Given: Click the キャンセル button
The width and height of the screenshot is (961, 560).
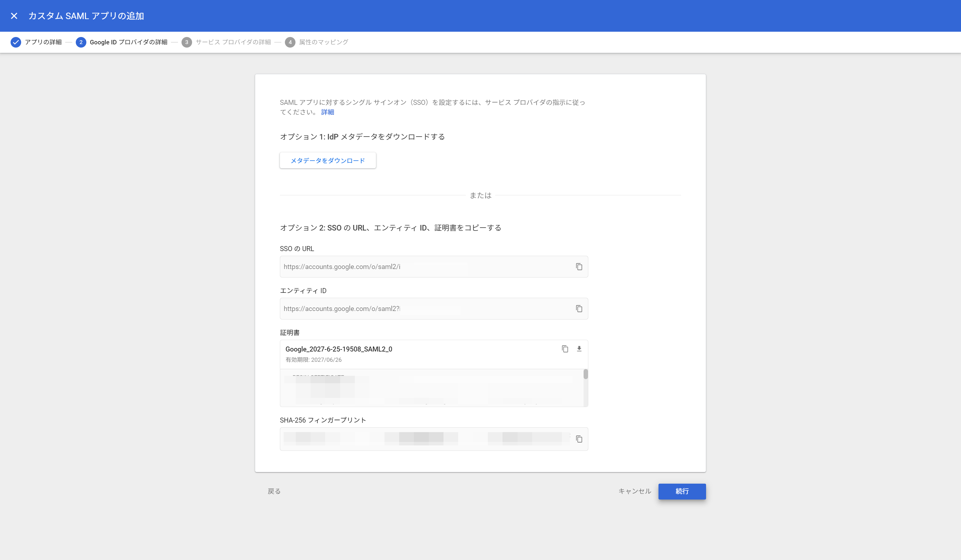Looking at the screenshot, I should click(635, 491).
